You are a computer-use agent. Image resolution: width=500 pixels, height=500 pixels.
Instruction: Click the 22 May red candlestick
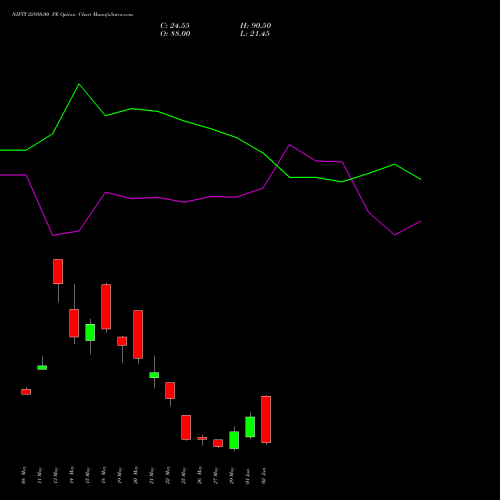(170, 390)
